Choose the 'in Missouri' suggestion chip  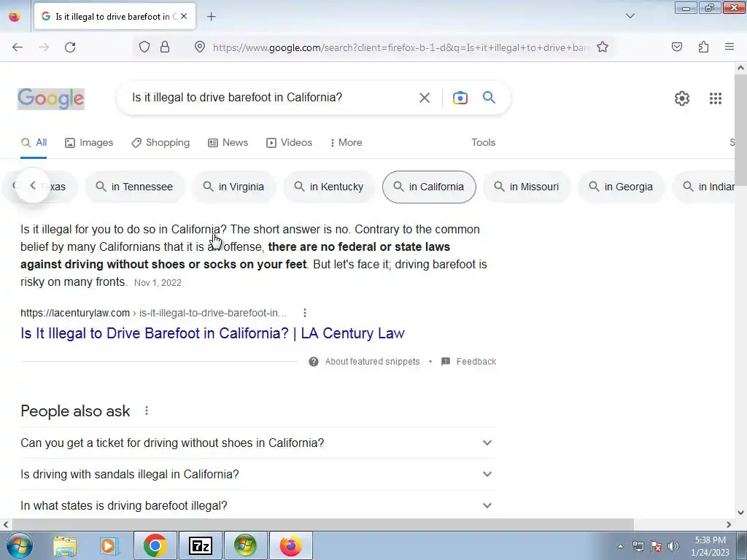527,187
